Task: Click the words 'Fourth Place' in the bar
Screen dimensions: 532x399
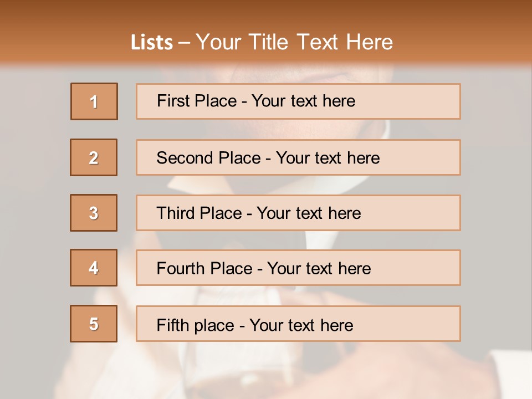Action: click(204, 268)
